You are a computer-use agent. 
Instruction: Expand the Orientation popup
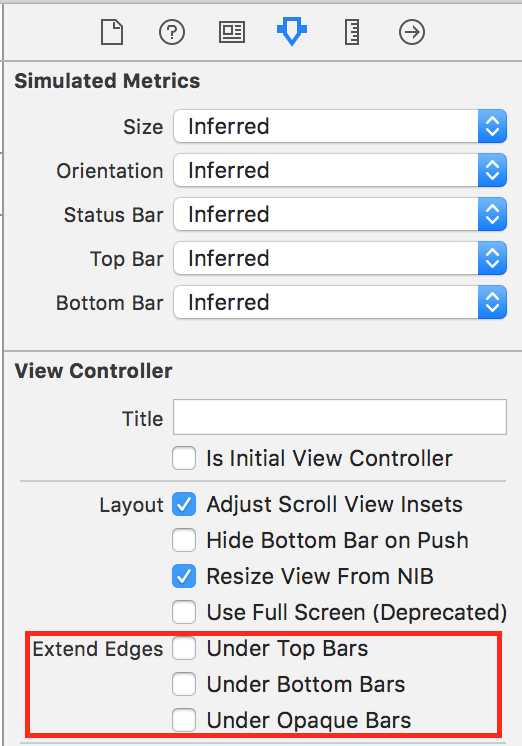point(340,170)
